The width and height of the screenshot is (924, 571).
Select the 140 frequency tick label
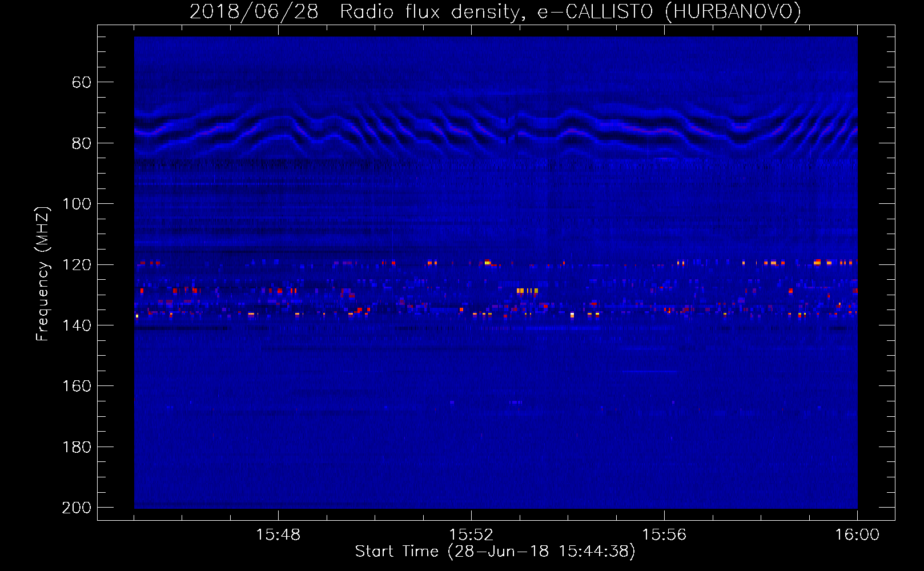[x=77, y=325]
